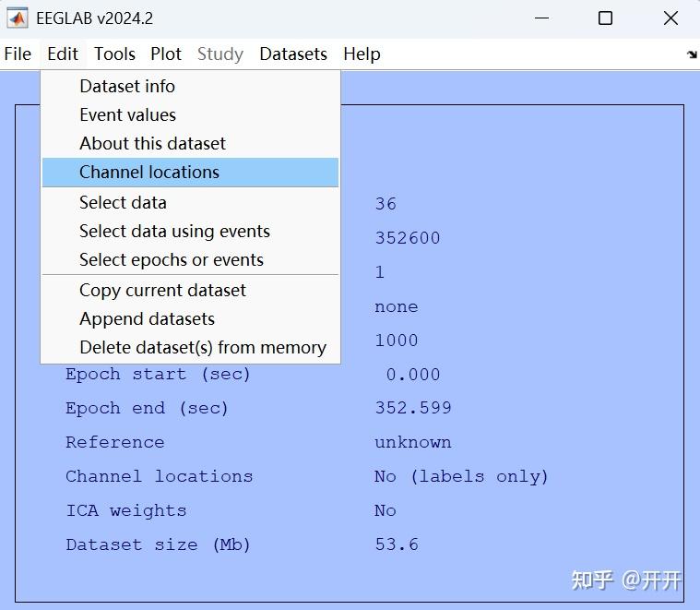Open the Help menu
700x610 pixels.
[x=362, y=54]
